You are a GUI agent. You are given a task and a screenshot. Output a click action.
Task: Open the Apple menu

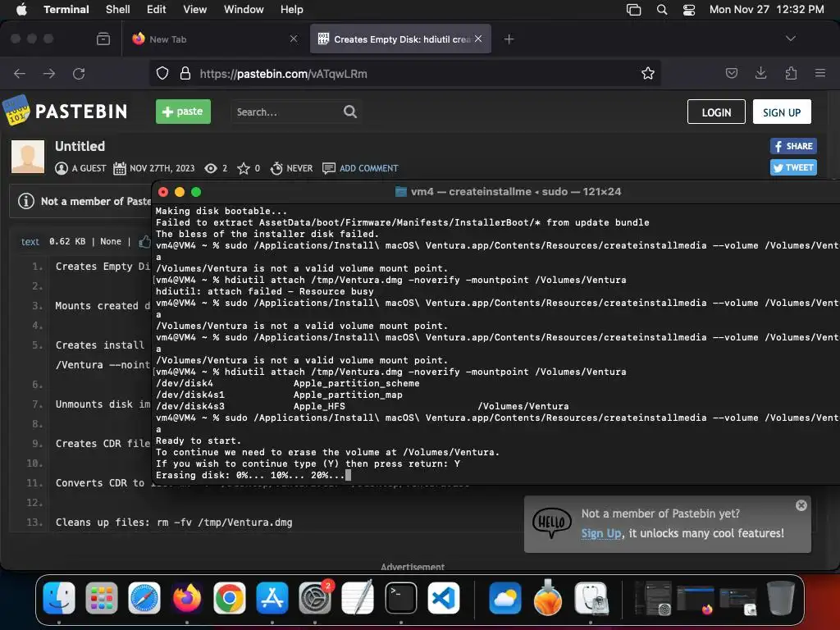coord(22,10)
